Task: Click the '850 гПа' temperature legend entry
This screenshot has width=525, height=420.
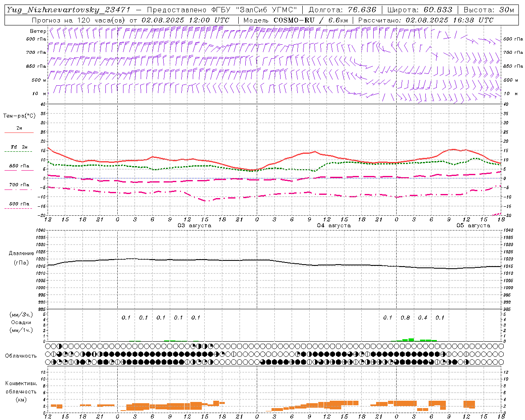Action: [x=19, y=166]
